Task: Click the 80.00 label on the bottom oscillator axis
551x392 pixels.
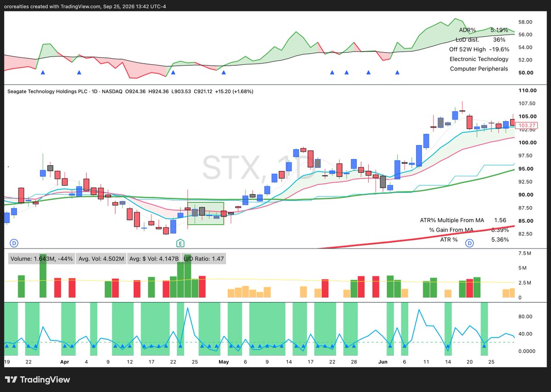Action: 525,317
